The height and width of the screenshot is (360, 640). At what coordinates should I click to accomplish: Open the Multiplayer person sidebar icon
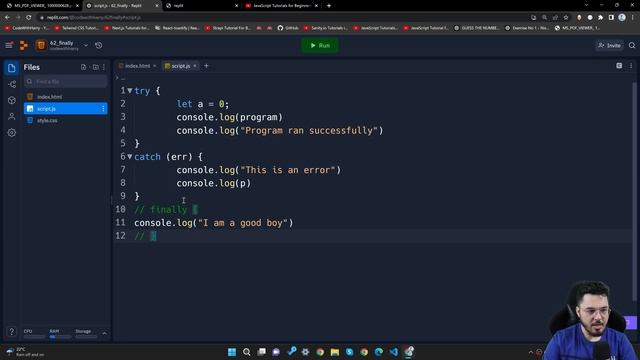[x=11, y=117]
